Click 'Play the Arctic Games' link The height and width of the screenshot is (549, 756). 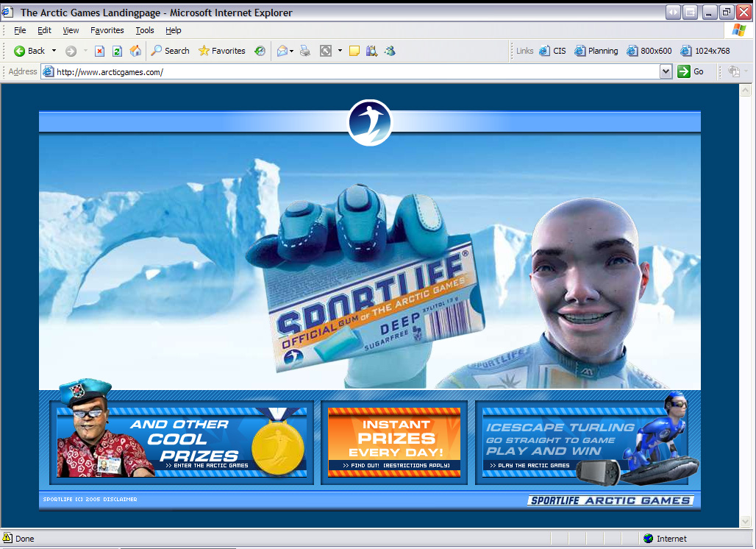pos(530,466)
